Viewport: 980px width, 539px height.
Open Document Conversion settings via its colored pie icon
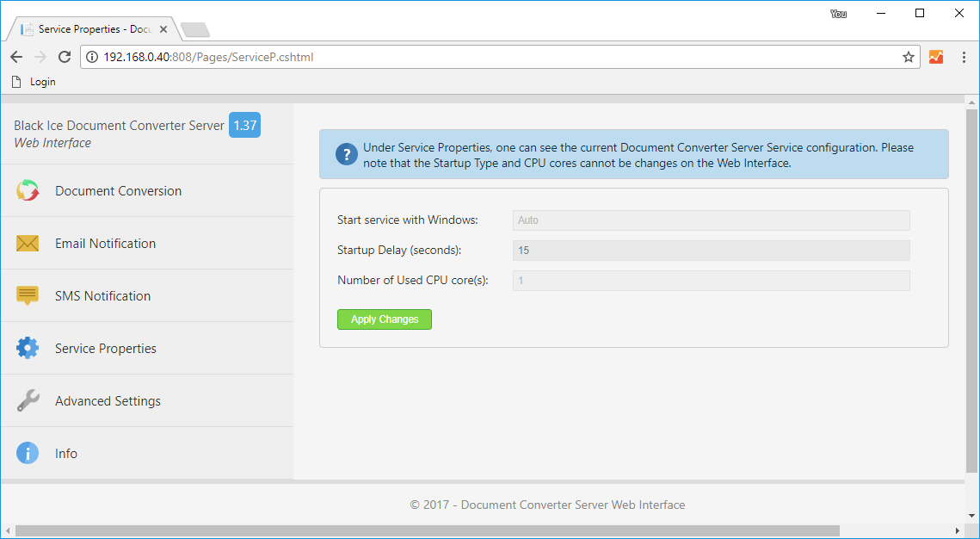point(27,191)
